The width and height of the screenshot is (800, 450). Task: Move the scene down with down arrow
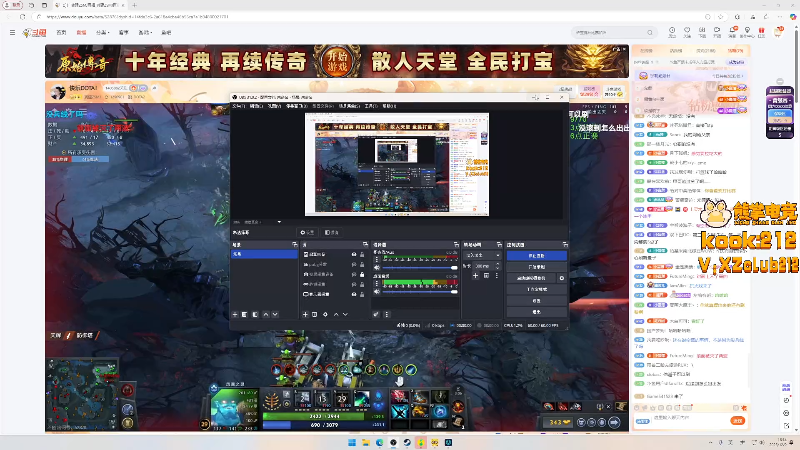(275, 314)
